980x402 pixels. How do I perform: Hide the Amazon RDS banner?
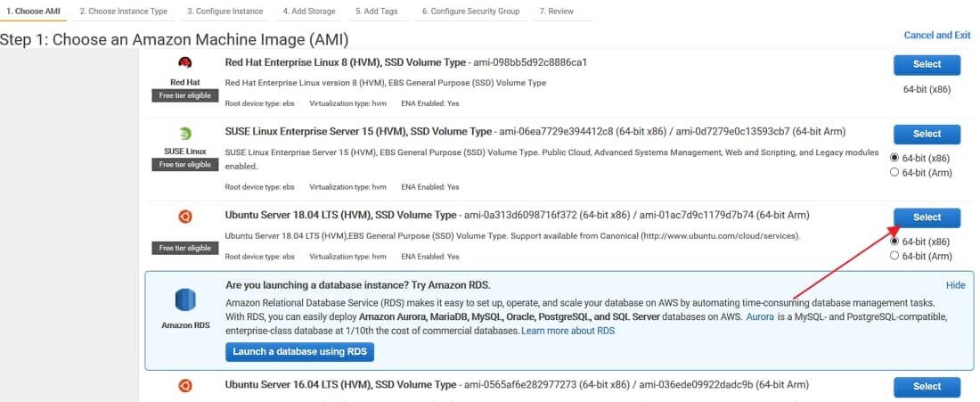955,285
